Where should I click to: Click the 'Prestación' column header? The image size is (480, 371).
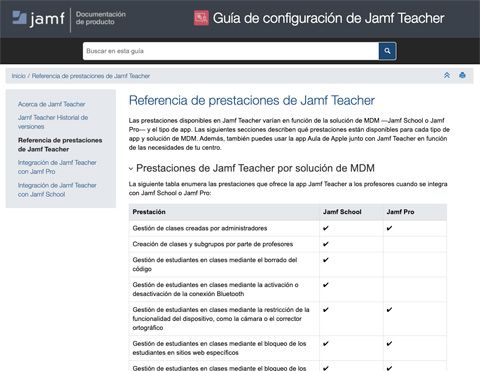(x=149, y=212)
